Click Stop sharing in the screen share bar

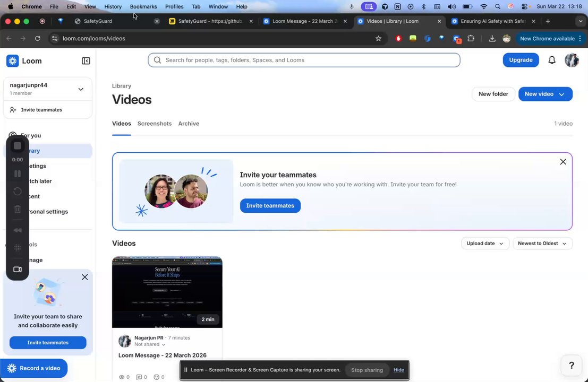click(367, 370)
